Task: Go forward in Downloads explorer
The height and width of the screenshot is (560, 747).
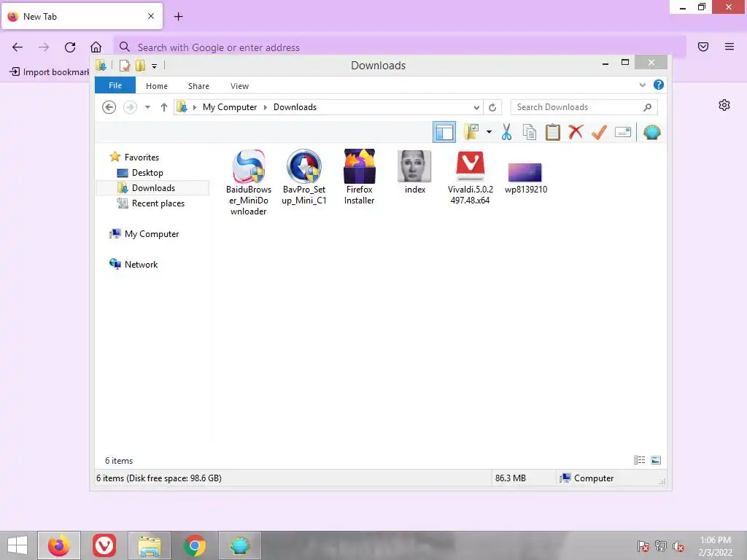Action: [x=130, y=107]
